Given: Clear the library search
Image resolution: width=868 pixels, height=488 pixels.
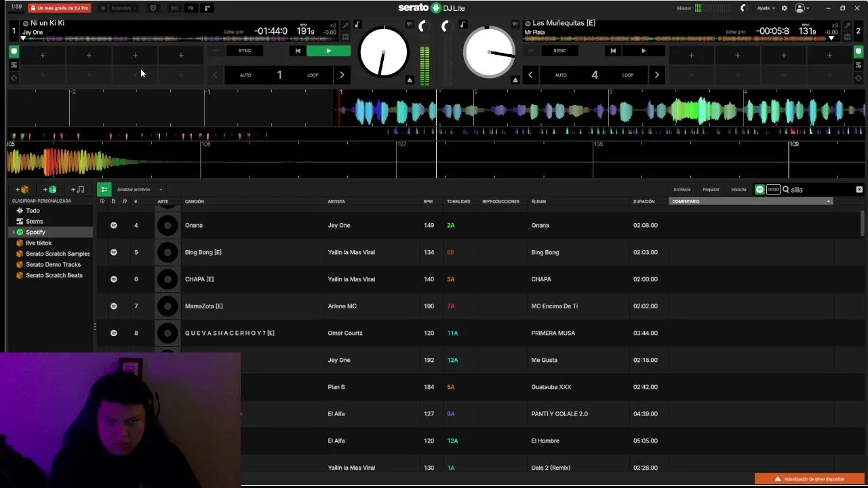Looking at the screenshot, I should 859,190.
